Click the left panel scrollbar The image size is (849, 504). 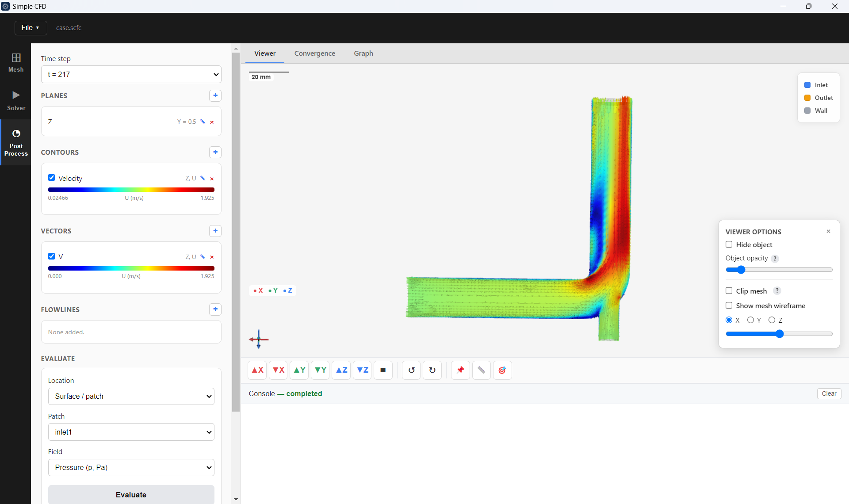tap(236, 232)
